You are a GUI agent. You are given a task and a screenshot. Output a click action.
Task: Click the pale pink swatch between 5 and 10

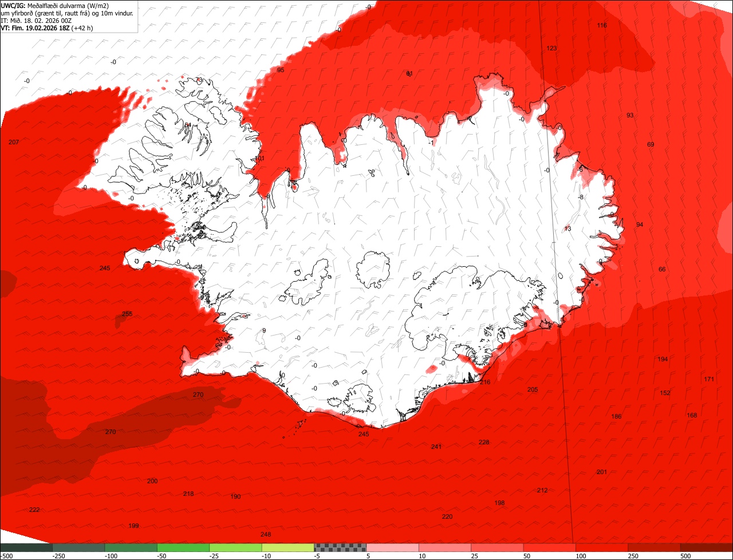393,547
